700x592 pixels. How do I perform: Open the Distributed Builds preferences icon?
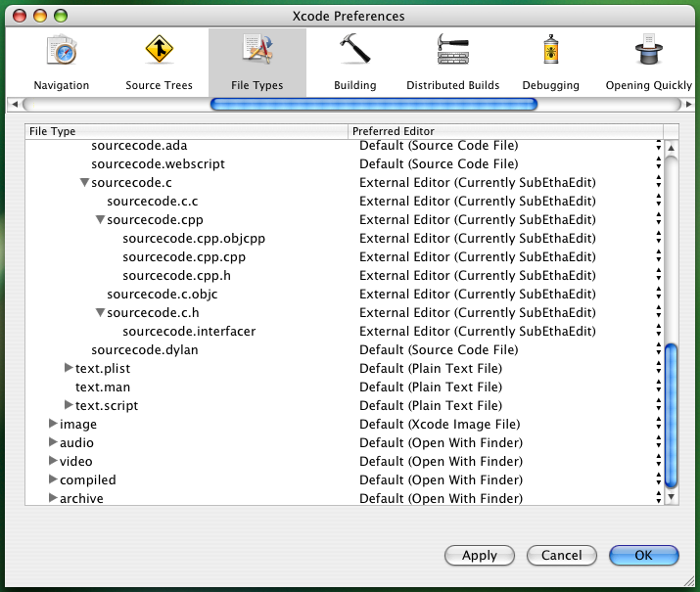(x=452, y=49)
